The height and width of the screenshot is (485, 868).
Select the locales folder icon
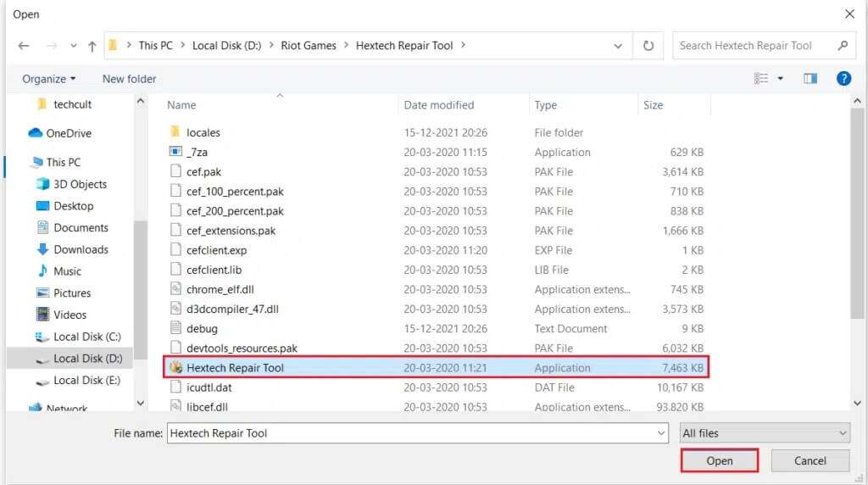tap(175, 131)
